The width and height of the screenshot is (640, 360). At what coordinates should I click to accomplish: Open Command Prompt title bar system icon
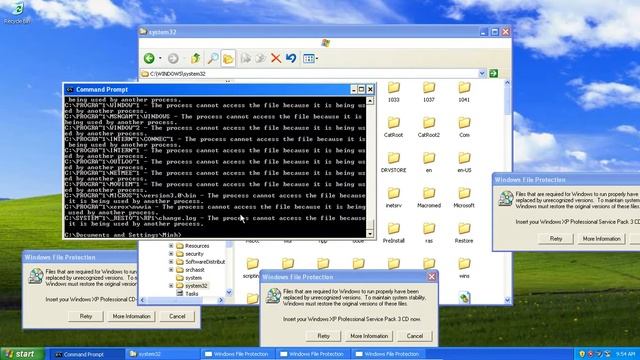pos(70,89)
